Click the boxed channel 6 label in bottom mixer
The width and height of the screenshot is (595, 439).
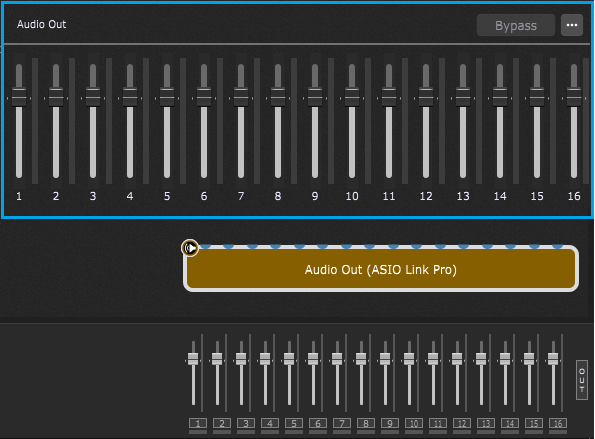[318, 423]
